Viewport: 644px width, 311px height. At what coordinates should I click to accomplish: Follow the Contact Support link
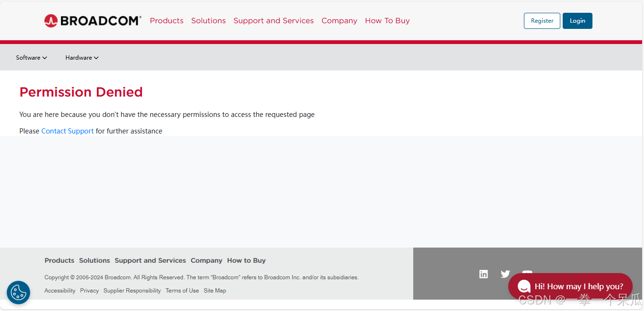click(68, 131)
